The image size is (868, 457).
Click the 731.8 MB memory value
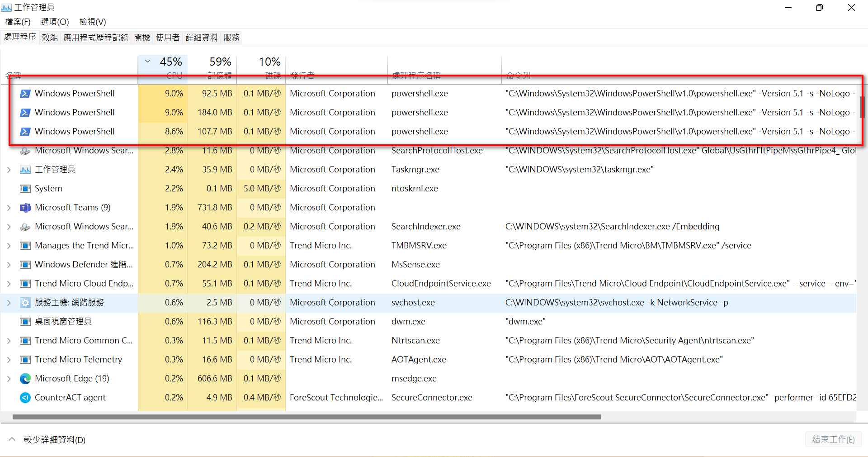pyautogui.click(x=215, y=208)
